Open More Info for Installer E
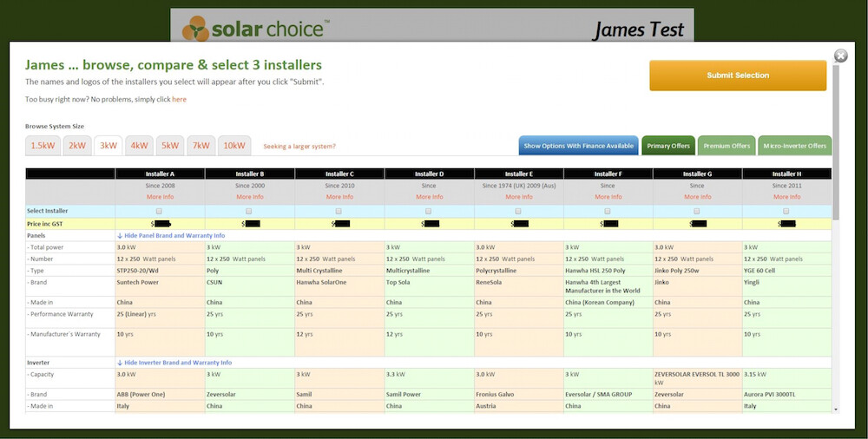The height and width of the screenshot is (439, 868). click(519, 197)
